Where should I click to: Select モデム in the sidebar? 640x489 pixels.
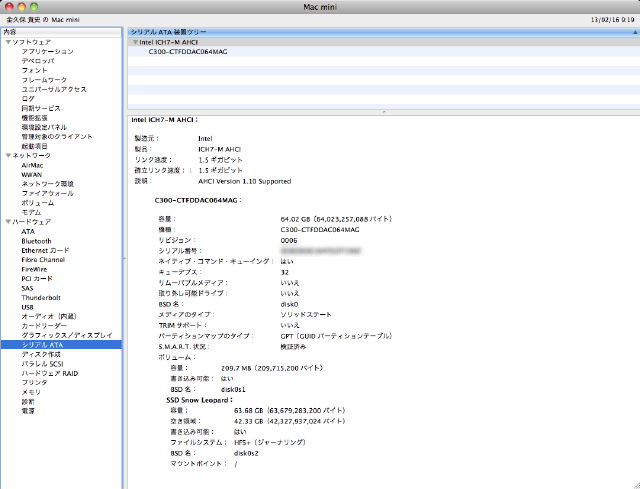[31, 212]
